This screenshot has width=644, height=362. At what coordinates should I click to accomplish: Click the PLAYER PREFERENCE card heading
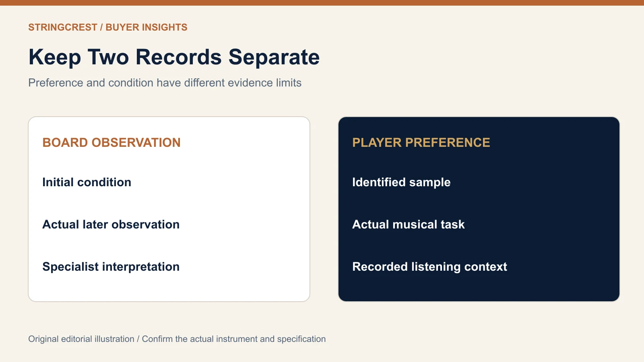tap(421, 142)
